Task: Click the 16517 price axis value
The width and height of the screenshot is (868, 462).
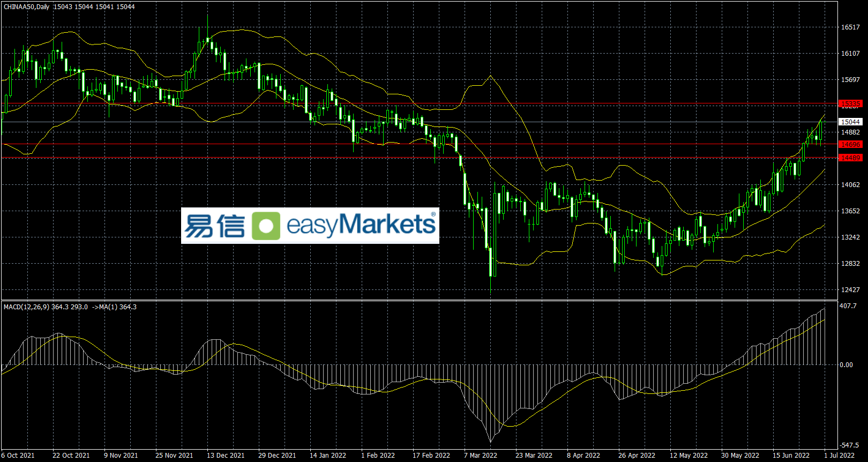Action: [x=850, y=27]
